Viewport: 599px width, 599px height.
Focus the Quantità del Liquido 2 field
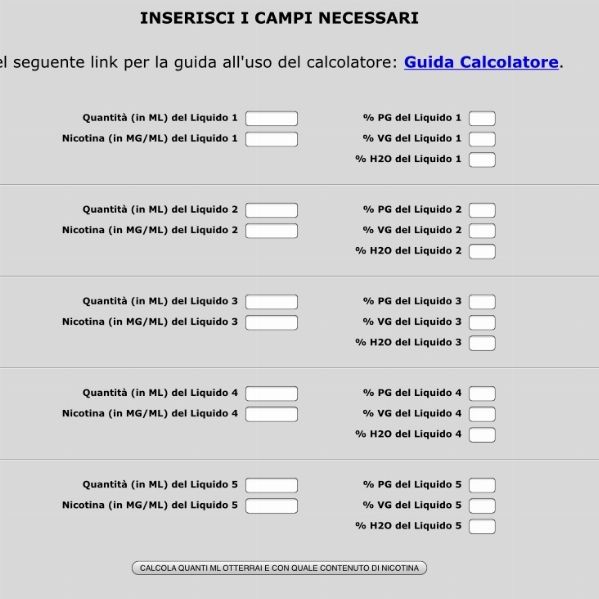pos(272,210)
